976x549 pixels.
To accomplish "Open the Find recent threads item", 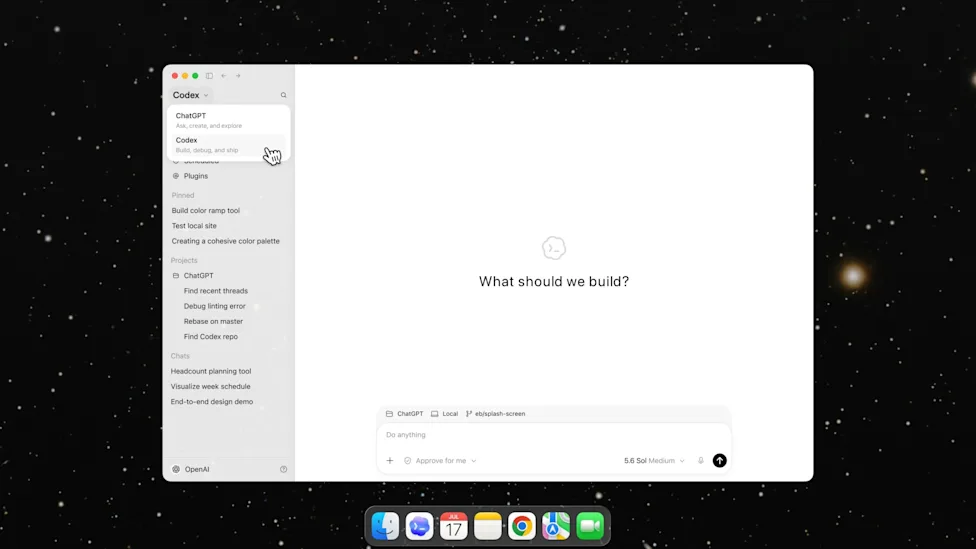I will [x=215, y=291].
